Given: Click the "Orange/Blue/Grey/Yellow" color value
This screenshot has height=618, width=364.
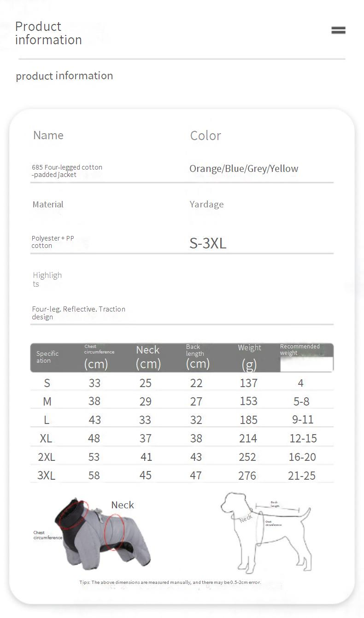Looking at the screenshot, I should tap(244, 169).
